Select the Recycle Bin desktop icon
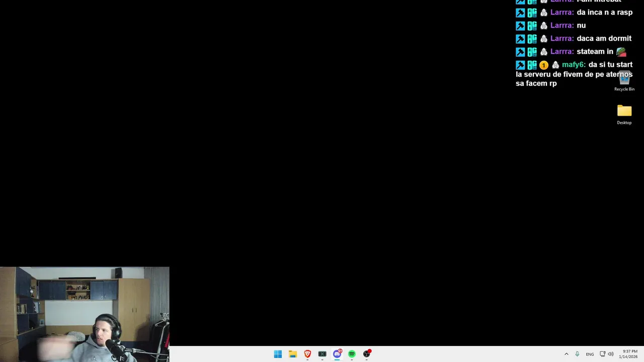Viewport: 644px width, 362px height. (x=624, y=80)
